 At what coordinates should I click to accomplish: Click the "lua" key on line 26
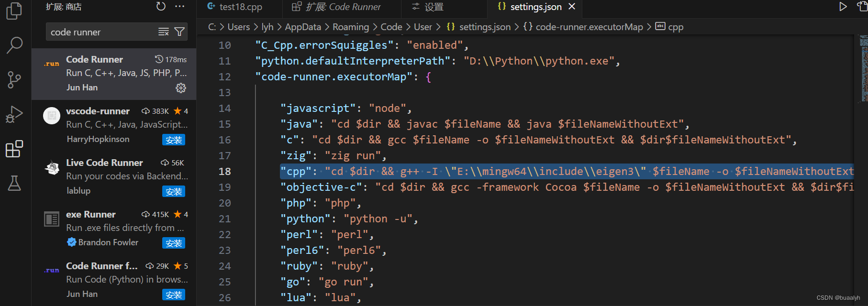click(296, 297)
